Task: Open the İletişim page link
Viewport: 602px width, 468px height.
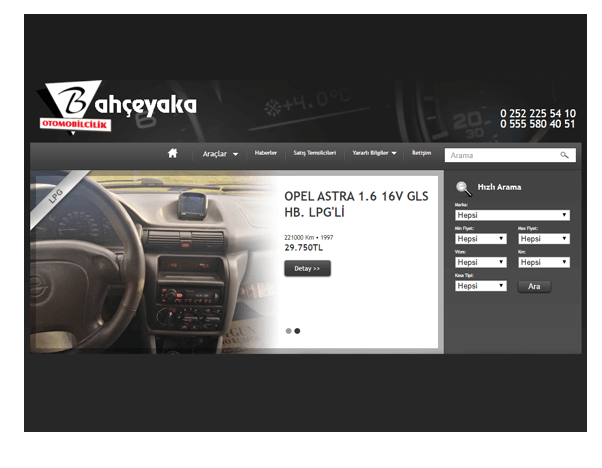Action: pos(422,153)
